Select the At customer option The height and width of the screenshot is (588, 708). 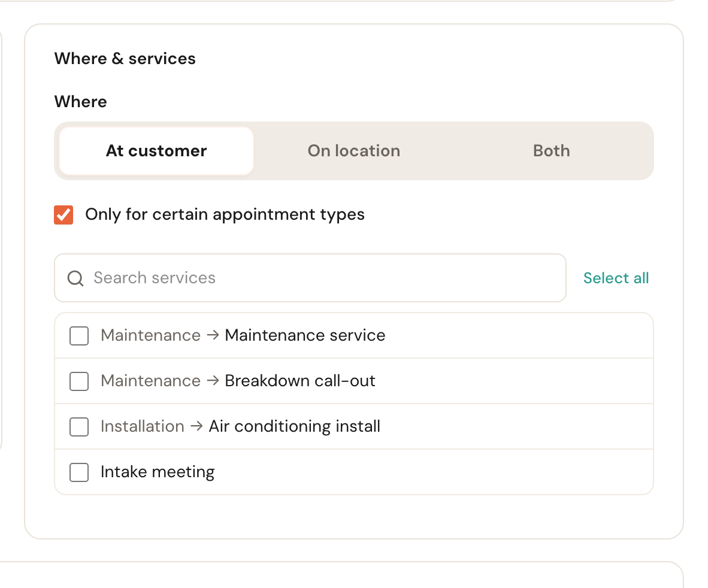[x=156, y=151]
